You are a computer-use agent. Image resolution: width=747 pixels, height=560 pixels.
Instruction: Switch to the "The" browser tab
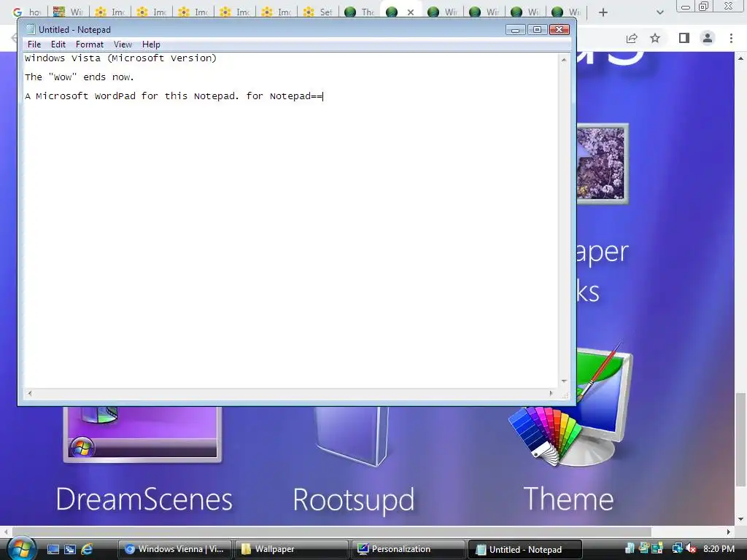click(x=359, y=12)
